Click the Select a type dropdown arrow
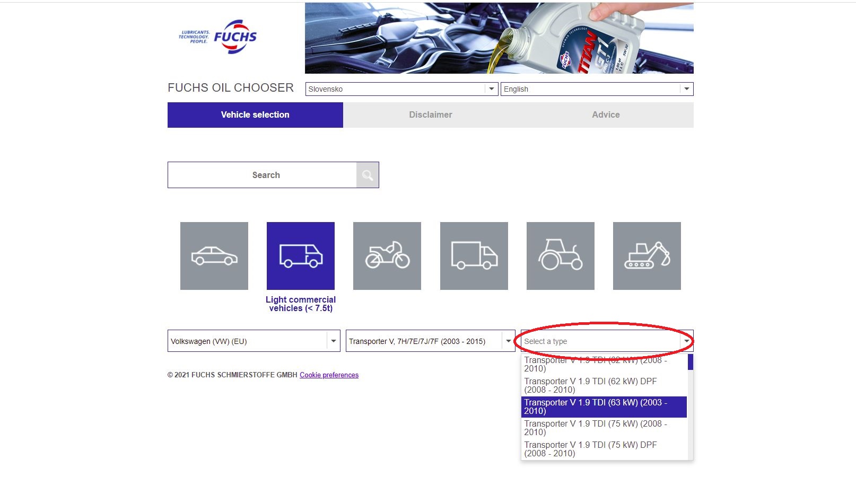Image resolution: width=856 pixels, height=504 pixels. (687, 341)
